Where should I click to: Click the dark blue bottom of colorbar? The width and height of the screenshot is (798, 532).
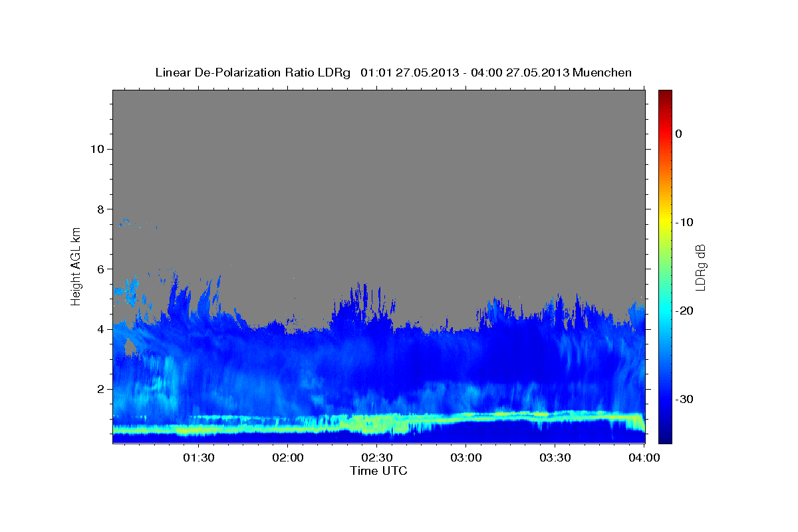pos(665,436)
